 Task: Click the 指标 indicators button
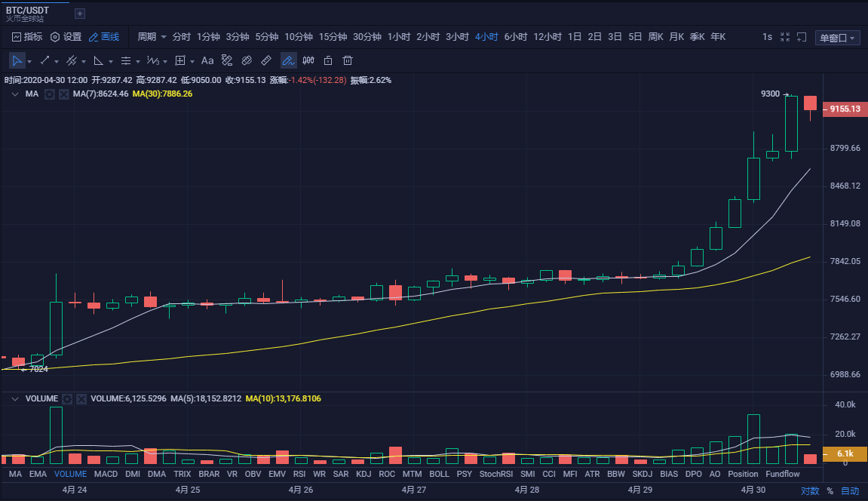coord(27,36)
